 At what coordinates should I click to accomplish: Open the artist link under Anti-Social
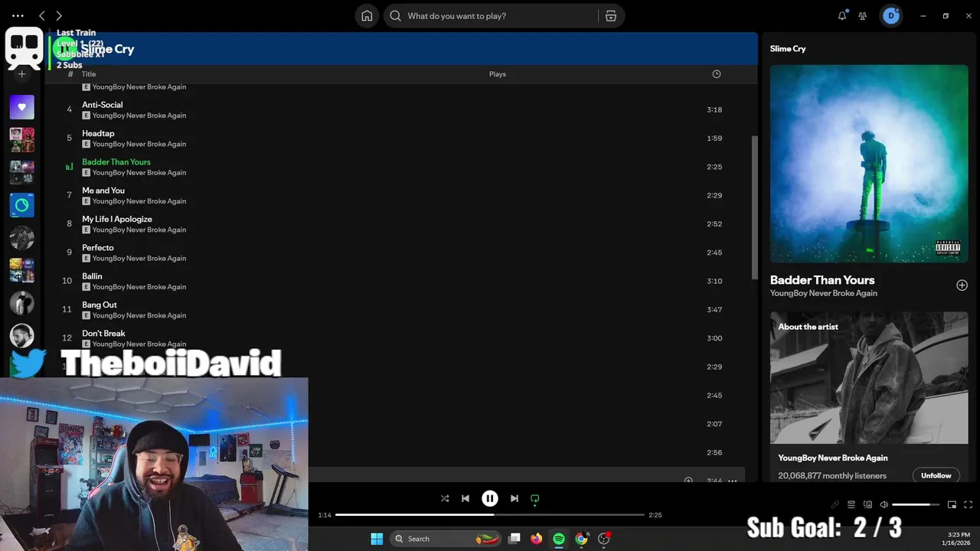139,116
